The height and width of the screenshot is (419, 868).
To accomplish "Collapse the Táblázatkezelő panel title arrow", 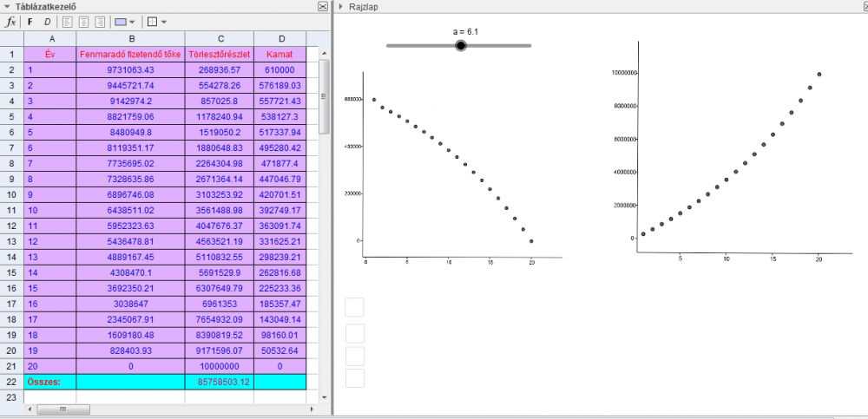I will (7, 6).
